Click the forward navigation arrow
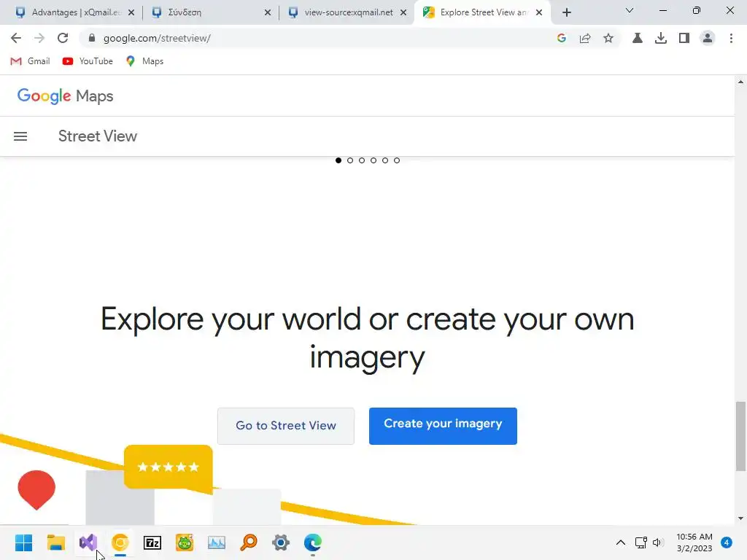 (x=39, y=38)
